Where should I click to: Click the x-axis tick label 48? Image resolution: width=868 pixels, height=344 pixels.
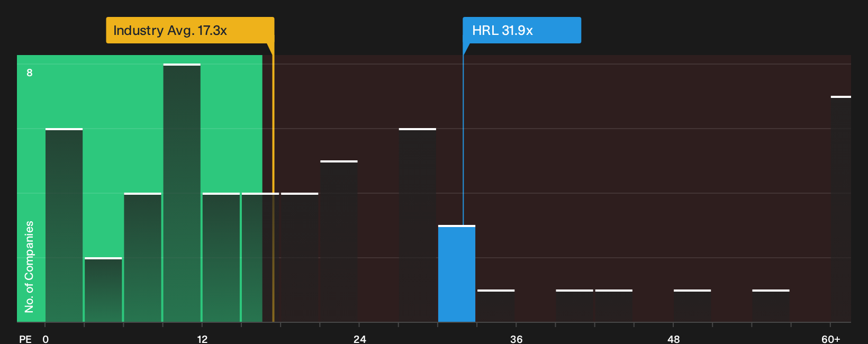[673, 339]
